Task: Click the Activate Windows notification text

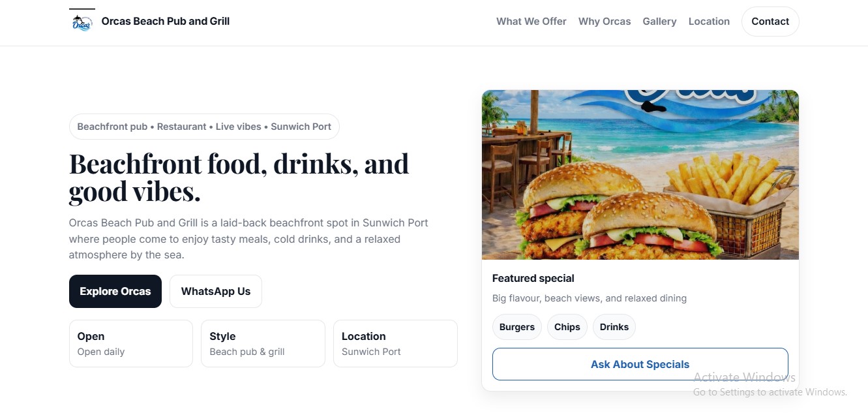Action: pyautogui.click(x=743, y=377)
